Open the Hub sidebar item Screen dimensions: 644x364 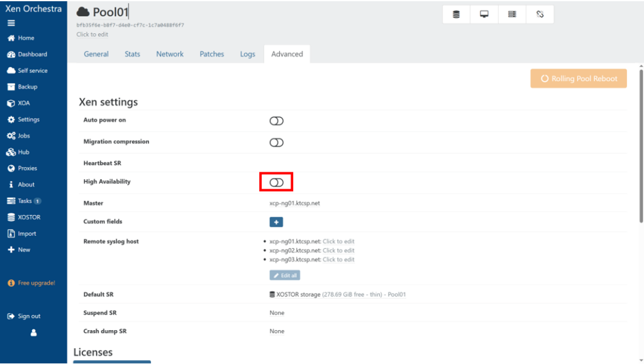[x=23, y=152]
